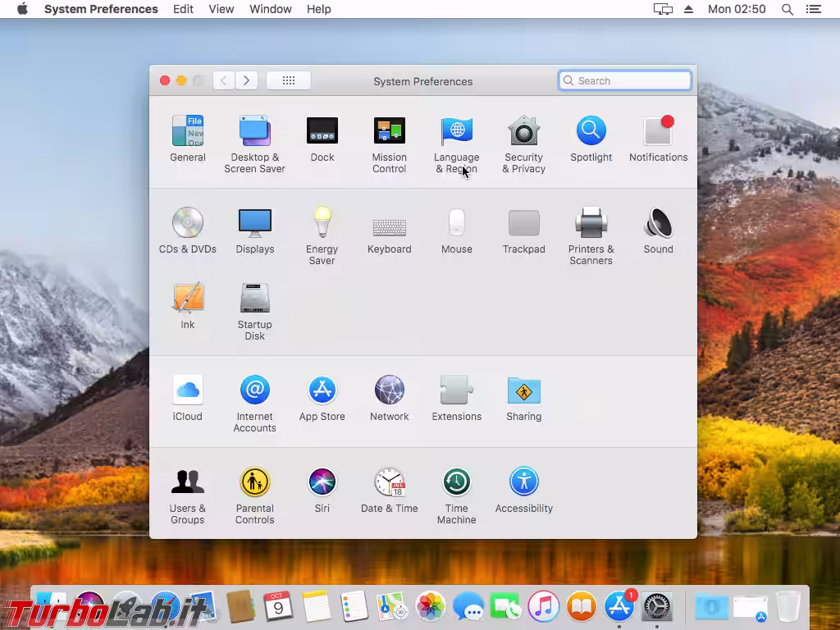
Task: Open Accessibility preferences
Action: [x=524, y=482]
